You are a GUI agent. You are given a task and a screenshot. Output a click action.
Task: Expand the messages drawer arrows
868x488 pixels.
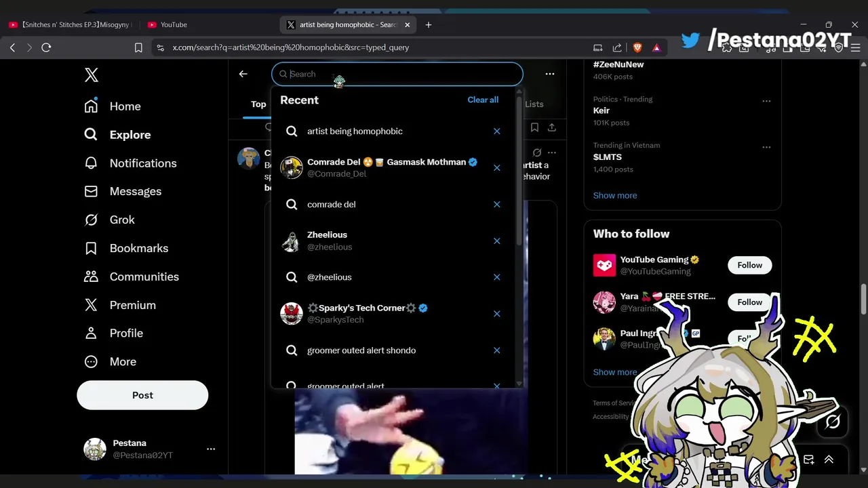[x=829, y=460]
